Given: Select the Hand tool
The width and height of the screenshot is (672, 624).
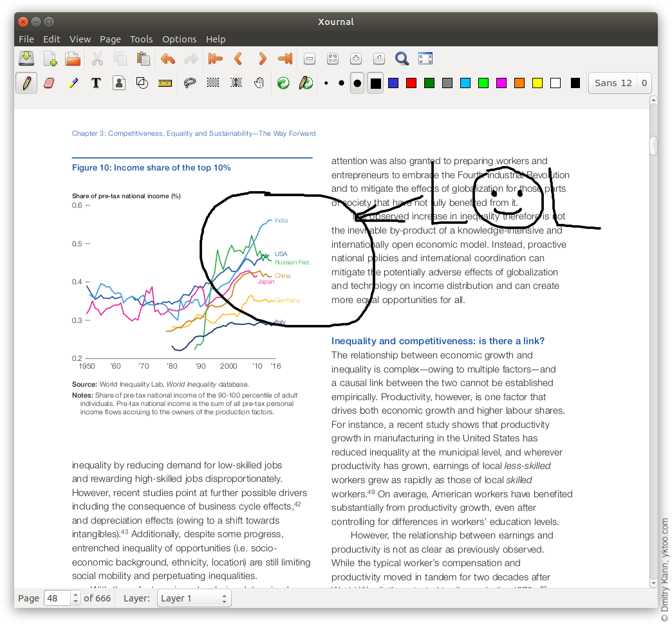Looking at the screenshot, I should pos(259,83).
